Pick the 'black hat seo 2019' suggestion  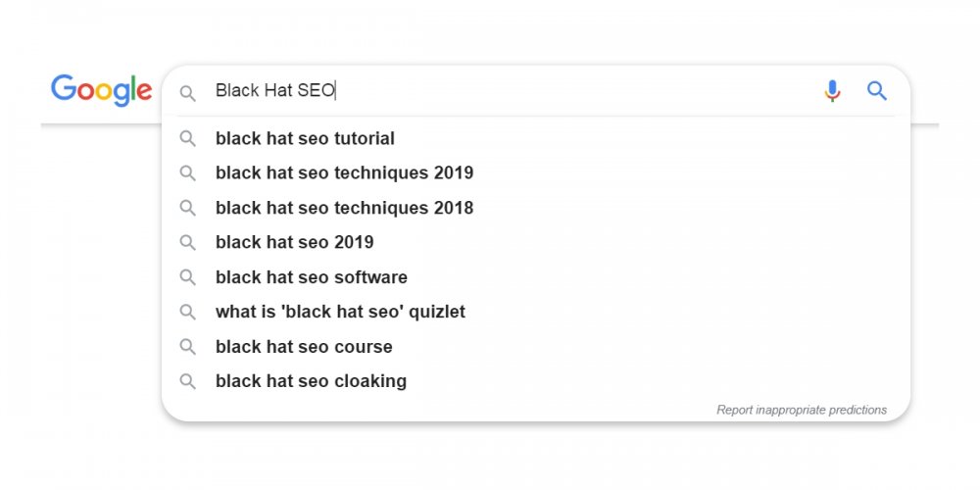tap(536, 242)
